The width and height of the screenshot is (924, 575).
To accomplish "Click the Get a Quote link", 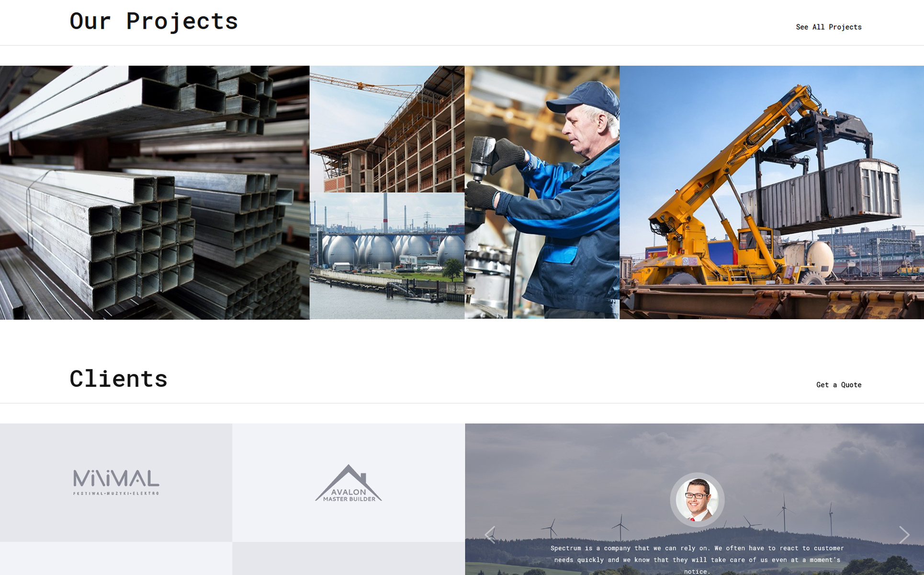I will (x=838, y=385).
